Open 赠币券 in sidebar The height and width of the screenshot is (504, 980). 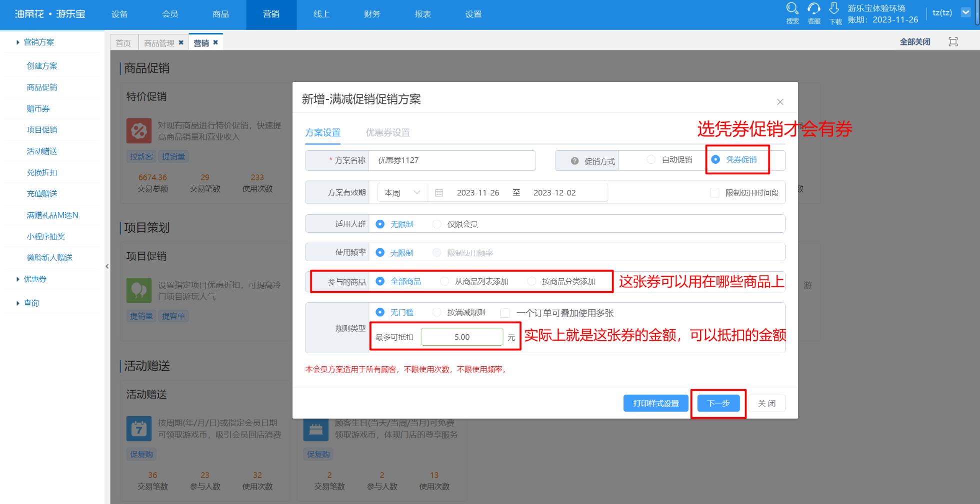coord(38,108)
